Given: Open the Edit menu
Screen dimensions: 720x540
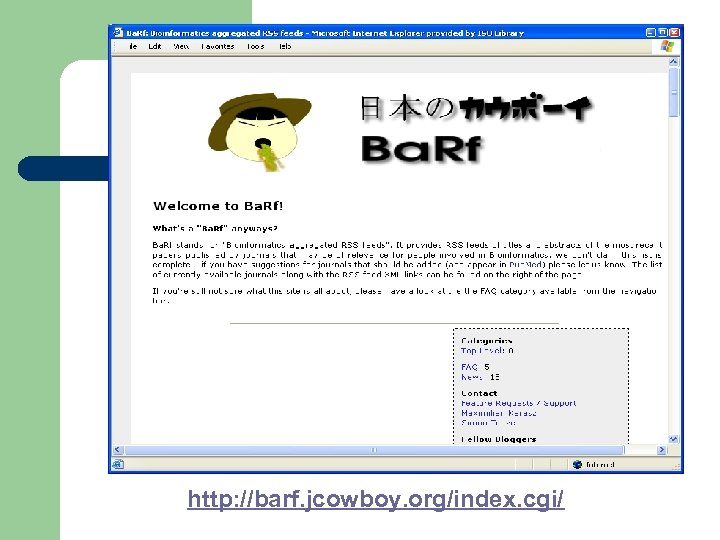Looking at the screenshot, I should coord(155,46).
